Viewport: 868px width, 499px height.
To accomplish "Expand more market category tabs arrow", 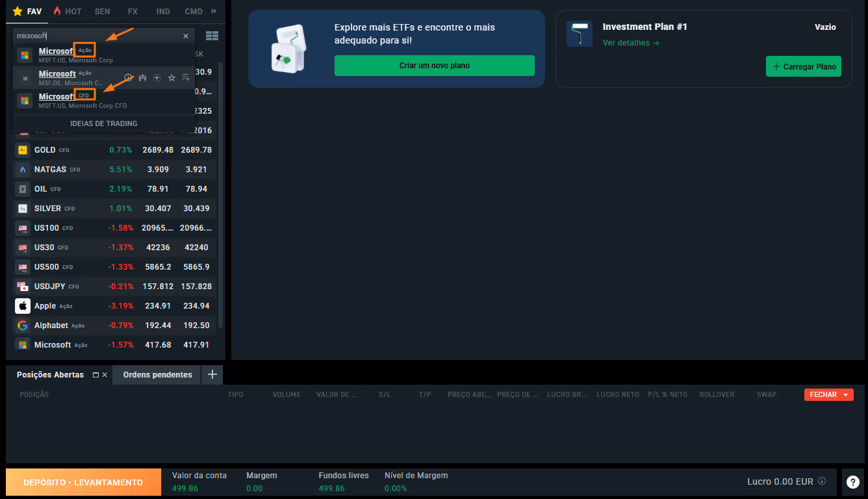I will [x=214, y=12].
